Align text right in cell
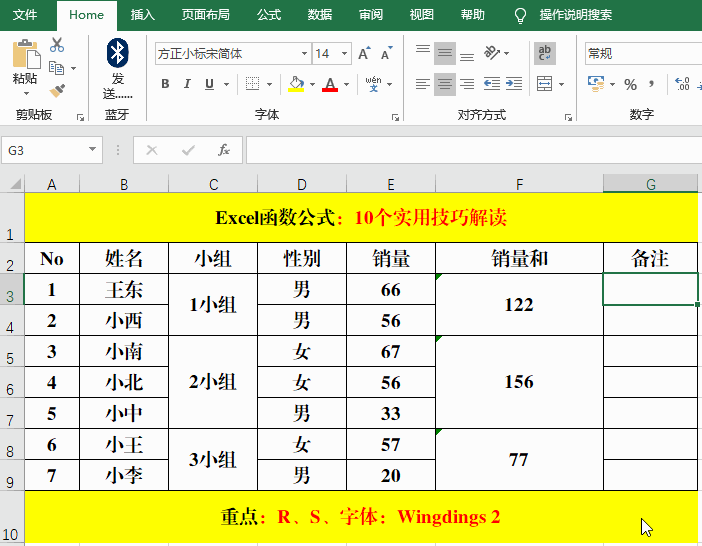Viewport: 702px width, 546px height. (x=467, y=84)
